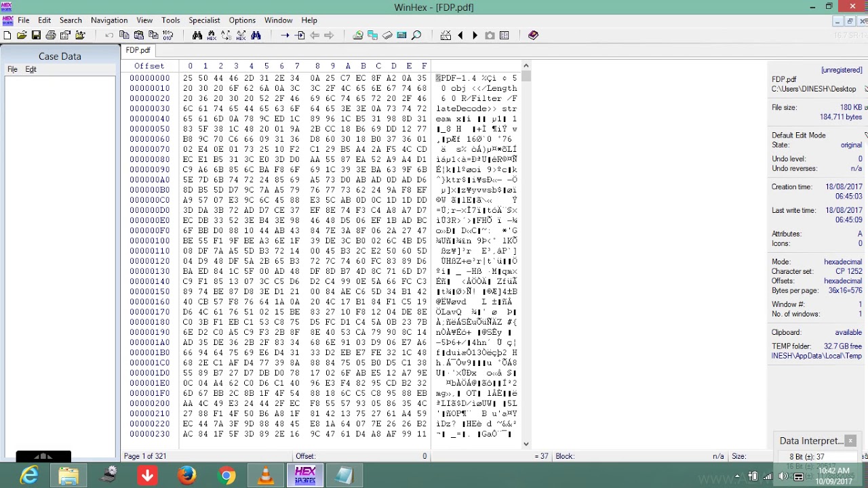Click the toolbar icon after the magnifier
Screen dimensions: 868x488
click(x=446, y=35)
